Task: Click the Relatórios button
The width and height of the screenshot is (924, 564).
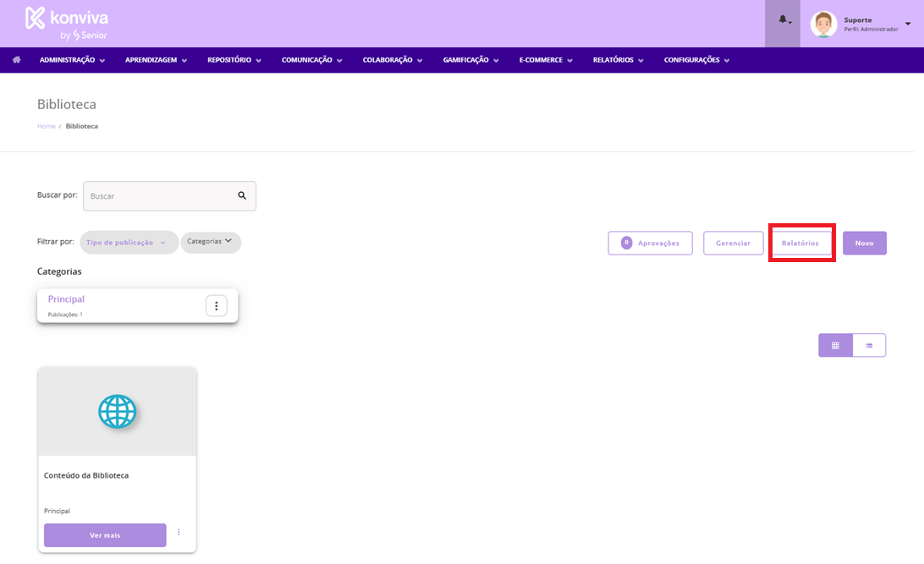Action: (x=800, y=244)
